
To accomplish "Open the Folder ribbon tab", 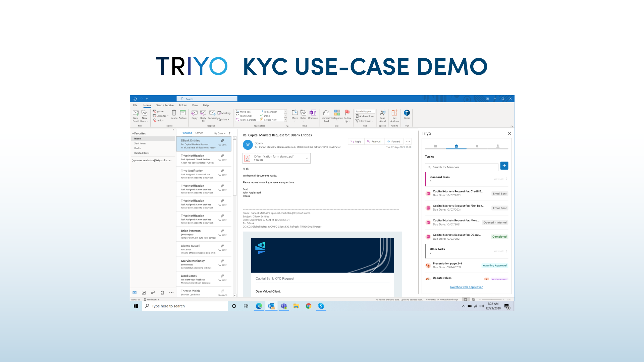I will 183,105.
